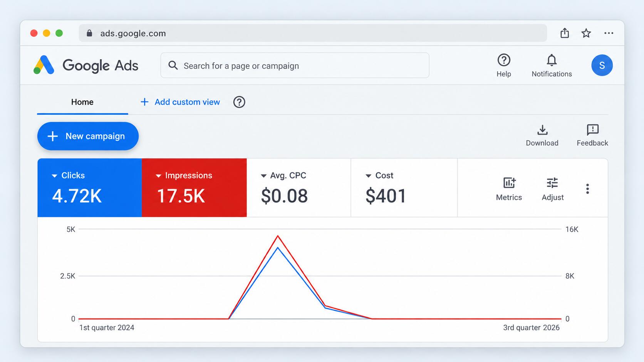Expand the Avg. CPC metric dropdown
644x362 pixels.
coord(263,176)
